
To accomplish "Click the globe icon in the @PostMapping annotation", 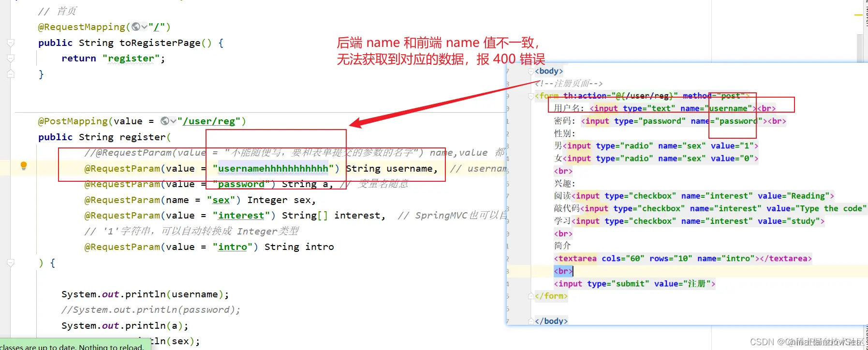I will 165,121.
